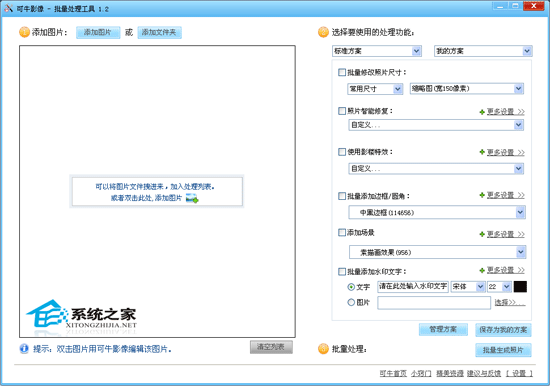Screen dimensions: 550x386
Task: Click the 保存为我的方案 button
Action: coord(503,330)
